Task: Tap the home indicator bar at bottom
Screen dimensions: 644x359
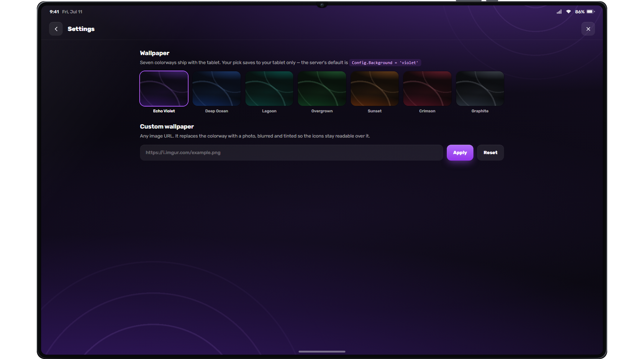Action: pos(322,351)
